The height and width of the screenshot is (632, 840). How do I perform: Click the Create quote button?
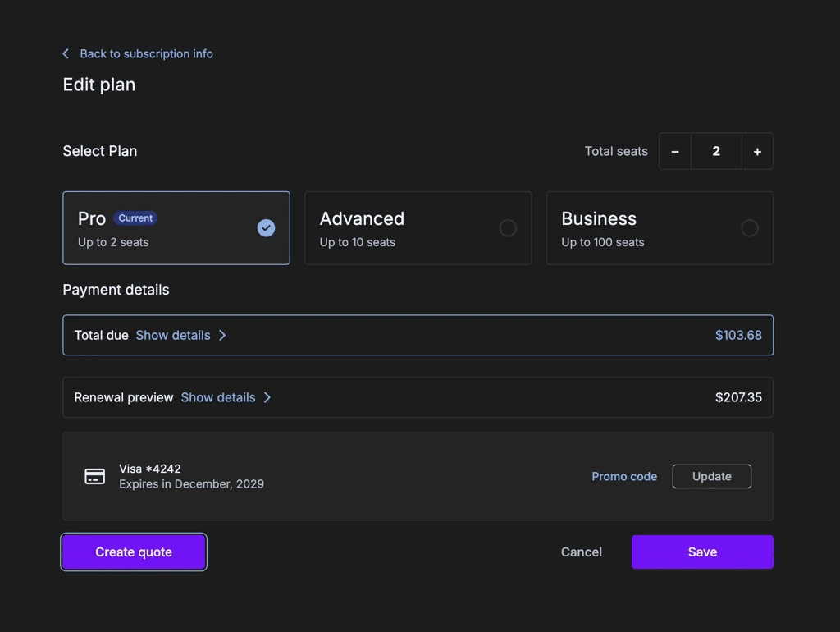click(133, 552)
